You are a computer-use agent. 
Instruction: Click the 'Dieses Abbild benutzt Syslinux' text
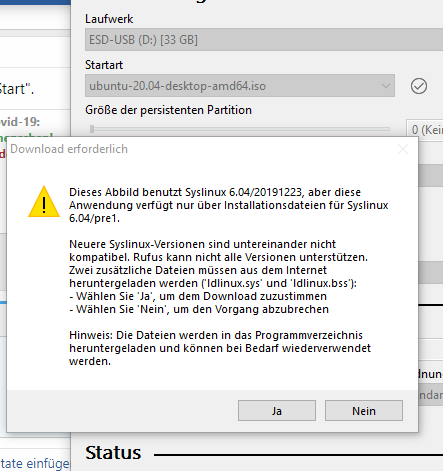pos(229,205)
